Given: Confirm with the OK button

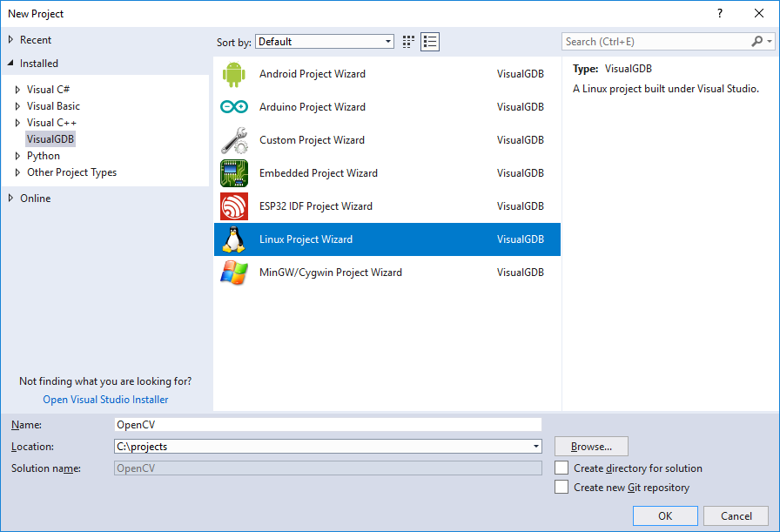Looking at the screenshot, I should 665,516.
